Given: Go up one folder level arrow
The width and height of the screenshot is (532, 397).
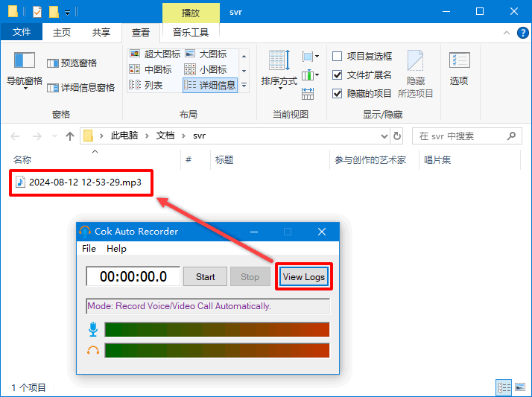Looking at the screenshot, I should [70, 136].
